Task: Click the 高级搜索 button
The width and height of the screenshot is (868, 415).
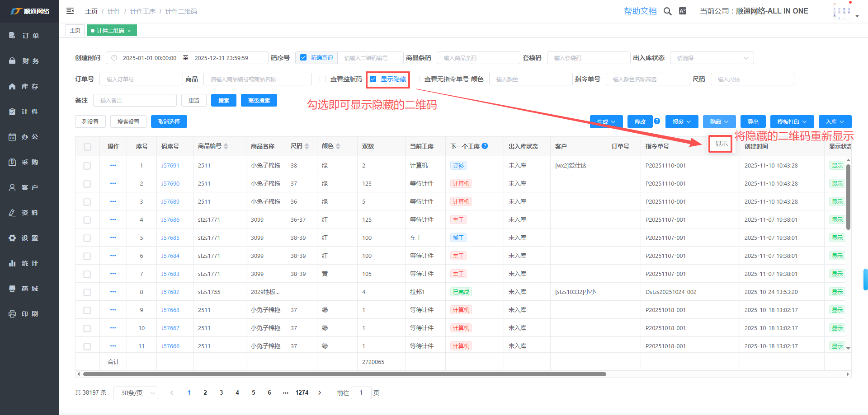Action: pos(259,100)
